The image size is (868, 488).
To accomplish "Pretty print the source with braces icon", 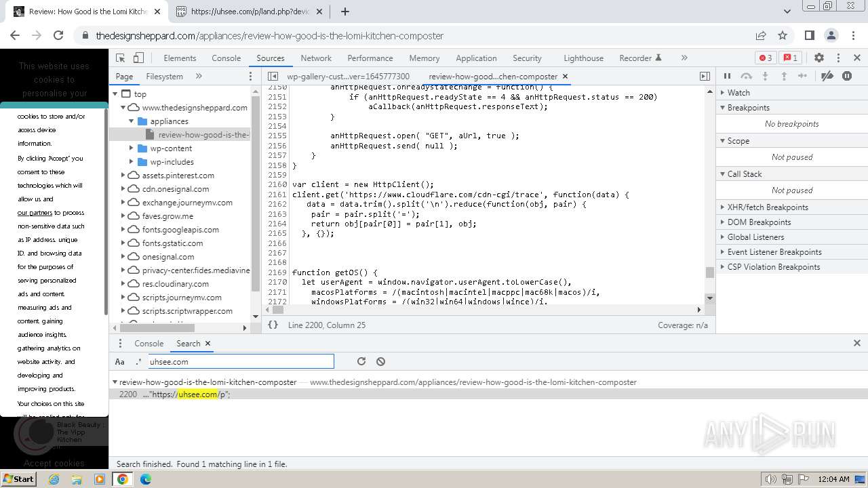I will point(273,325).
